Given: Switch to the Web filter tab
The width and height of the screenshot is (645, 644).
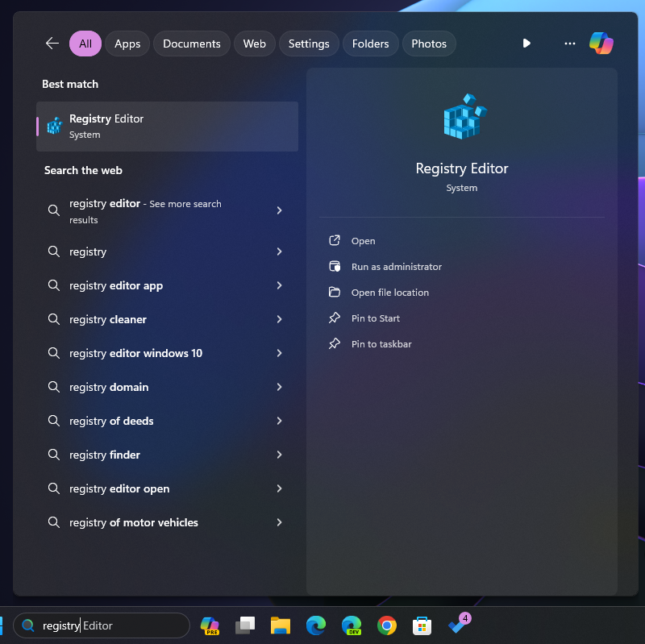Looking at the screenshot, I should click(254, 44).
